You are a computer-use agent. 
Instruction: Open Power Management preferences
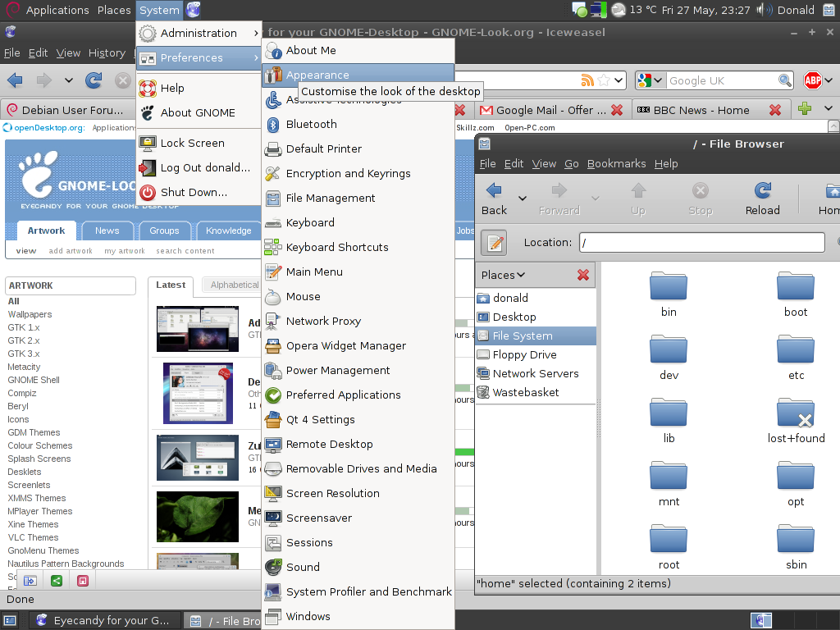(358, 371)
